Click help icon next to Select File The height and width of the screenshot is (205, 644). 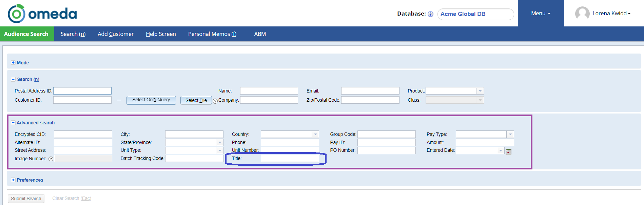click(215, 101)
